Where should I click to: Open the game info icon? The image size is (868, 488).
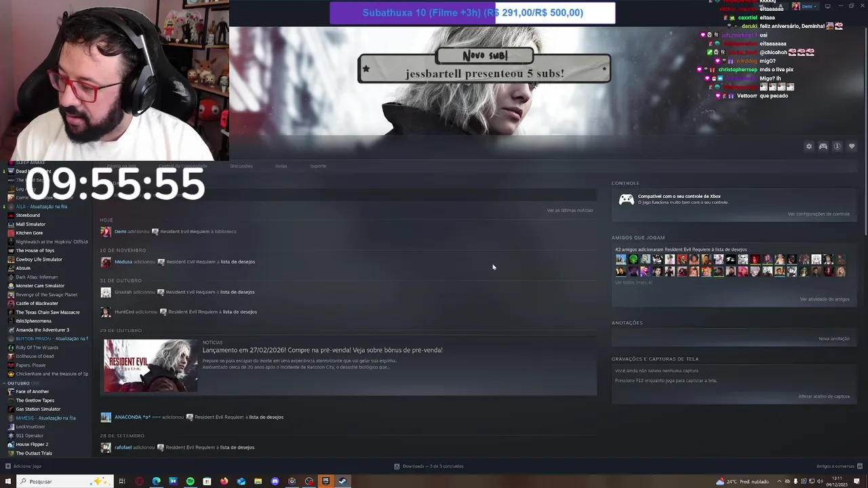837,146
